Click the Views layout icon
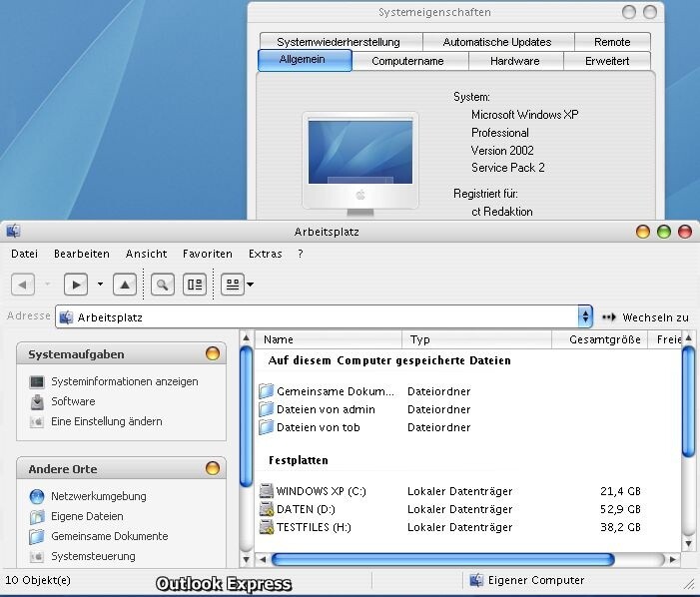The height and width of the screenshot is (597, 700). (x=233, y=285)
